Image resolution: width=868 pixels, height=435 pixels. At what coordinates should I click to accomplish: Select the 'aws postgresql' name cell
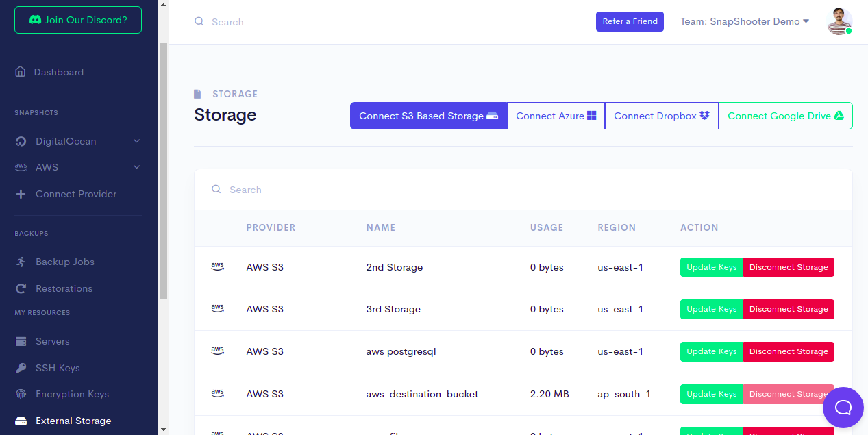click(401, 351)
